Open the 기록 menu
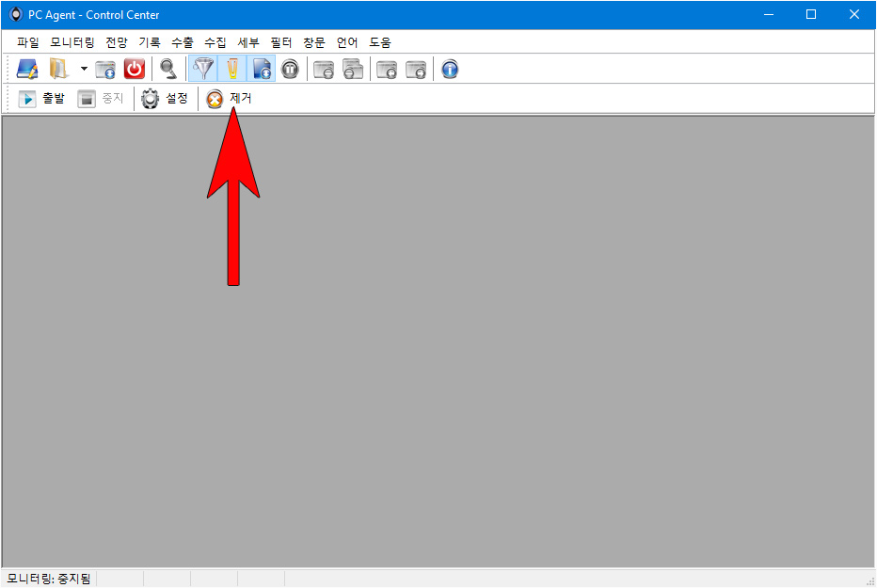 coord(150,42)
